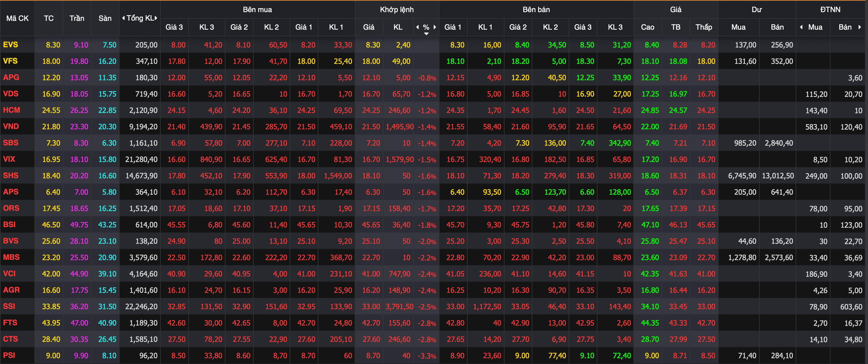Image resolution: width=868 pixels, height=364 pixels.
Task: Click right arrow after % column header
Action: click(435, 27)
